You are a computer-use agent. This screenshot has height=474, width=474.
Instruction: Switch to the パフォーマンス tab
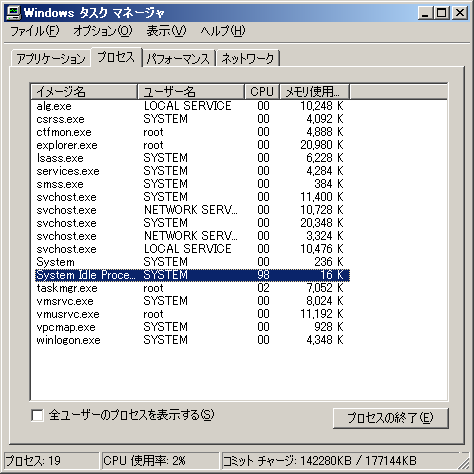coord(178,59)
